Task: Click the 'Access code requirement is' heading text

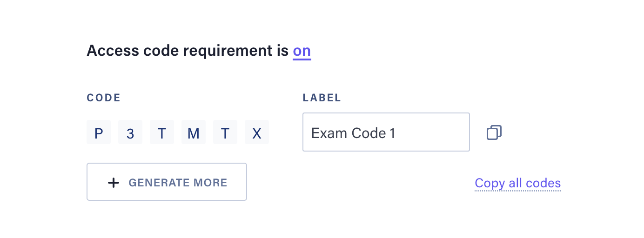Action: tap(188, 51)
